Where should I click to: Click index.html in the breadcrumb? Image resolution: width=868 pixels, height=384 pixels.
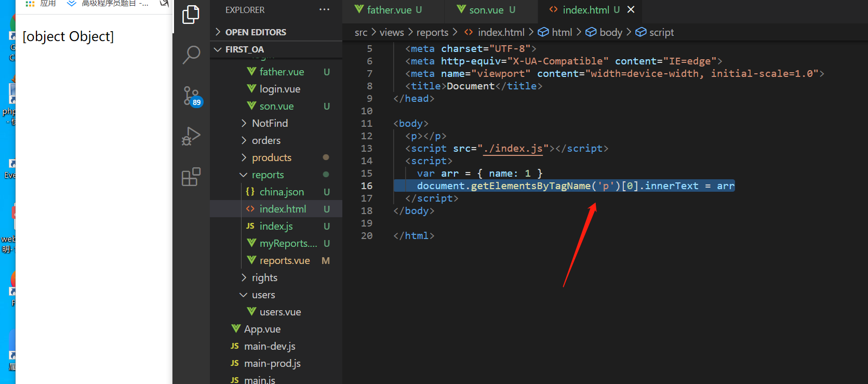tap(501, 32)
